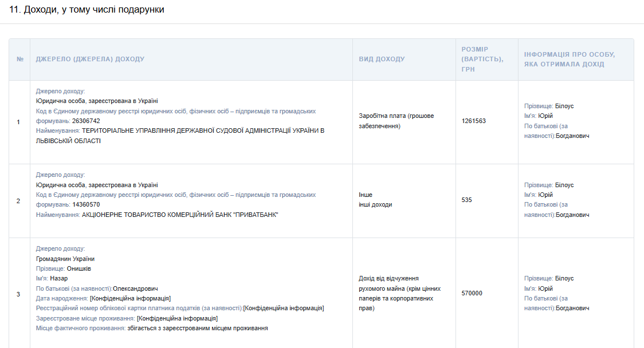Click surname 'Білоус' in row 1
The width and height of the screenshot is (644, 348).
564,106
